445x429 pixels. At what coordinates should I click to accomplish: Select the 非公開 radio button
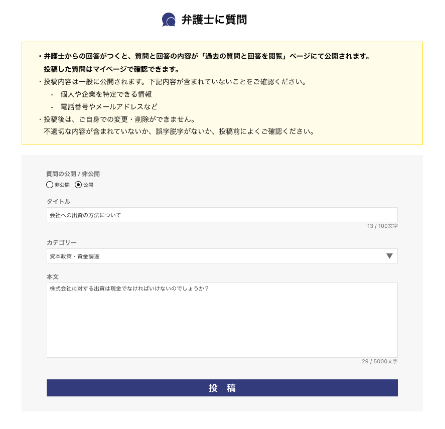point(50,185)
